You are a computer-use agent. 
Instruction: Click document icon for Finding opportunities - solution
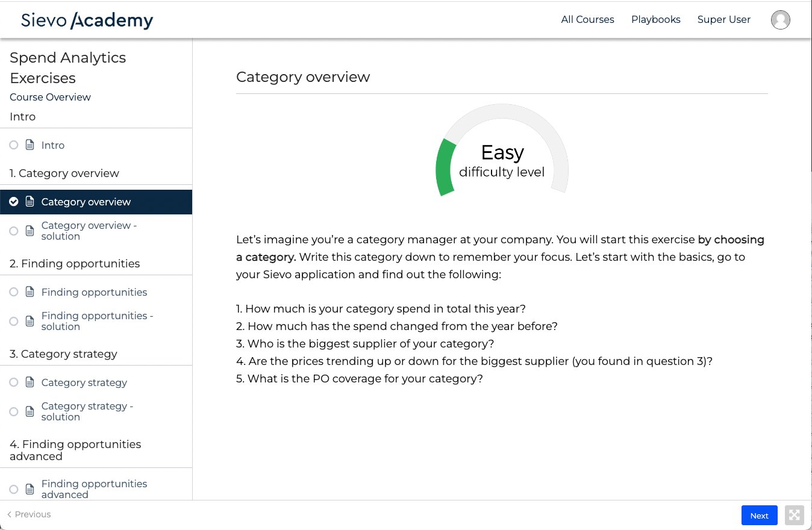tap(30, 321)
